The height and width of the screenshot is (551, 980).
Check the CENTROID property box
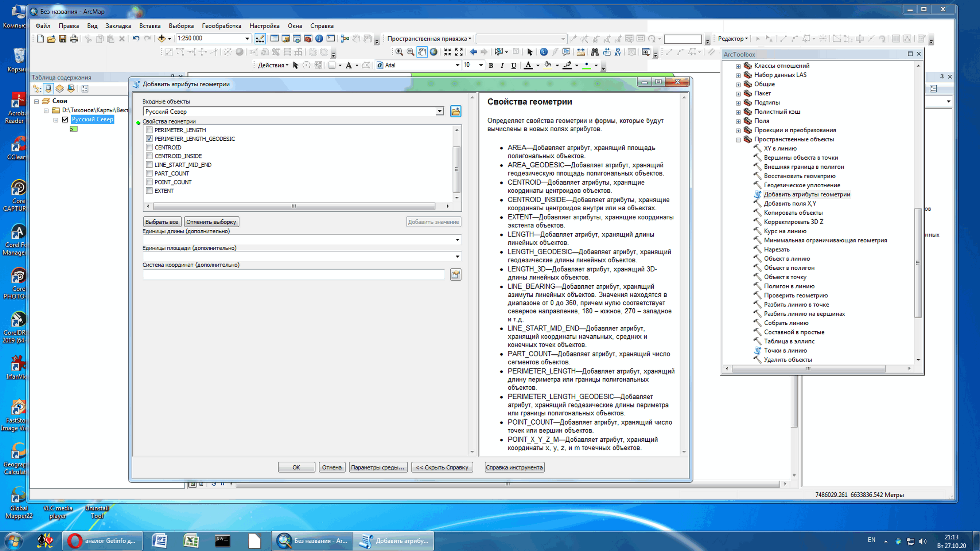tap(149, 148)
